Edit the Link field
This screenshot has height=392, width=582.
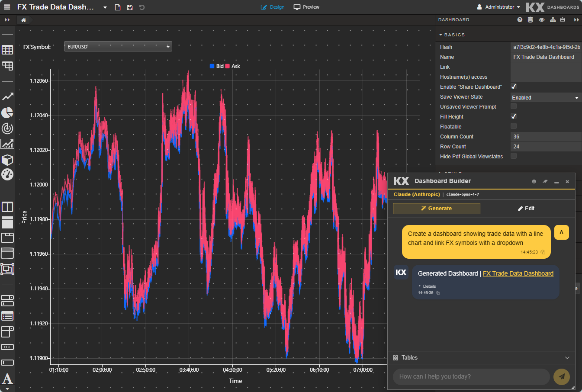[x=546, y=67]
